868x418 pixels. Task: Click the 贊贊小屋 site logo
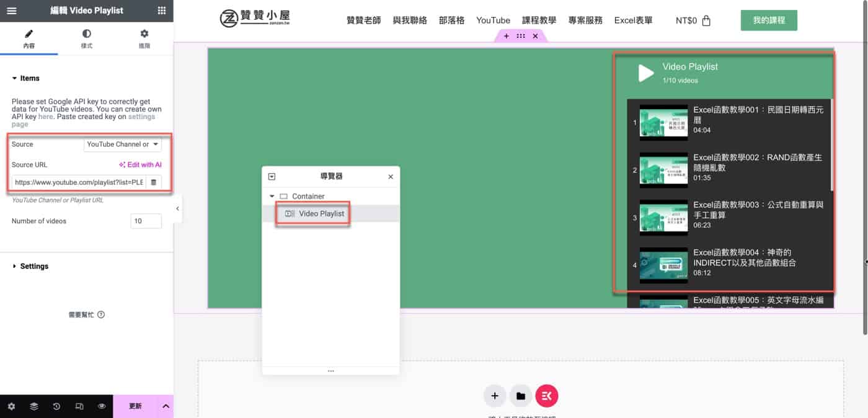point(255,19)
